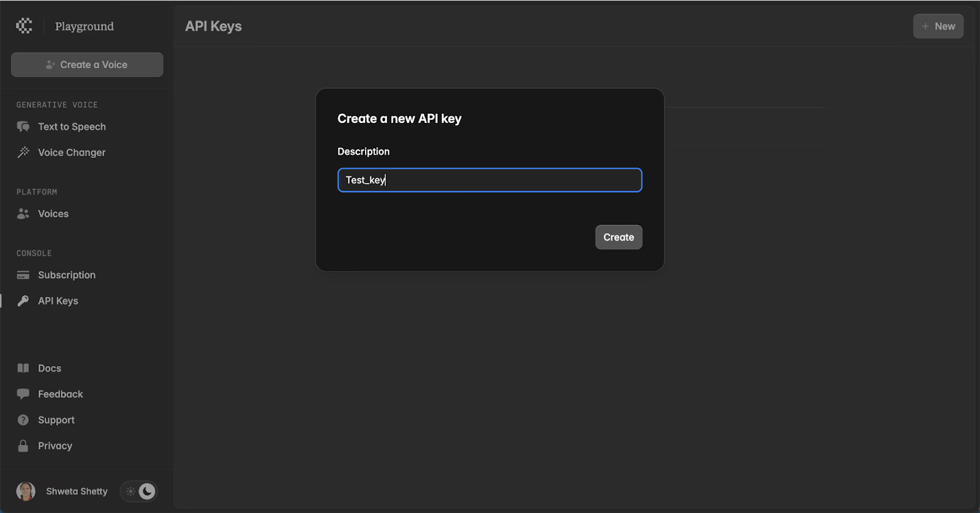Screen dimensions: 980x513
Task: Switch to light mode sun icon
Action: point(130,492)
